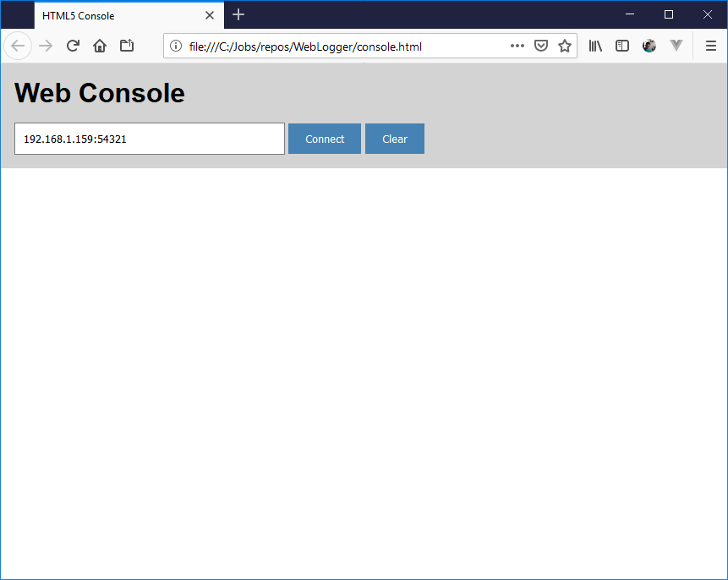Toggle the browser sidebar view

pyautogui.click(x=622, y=47)
